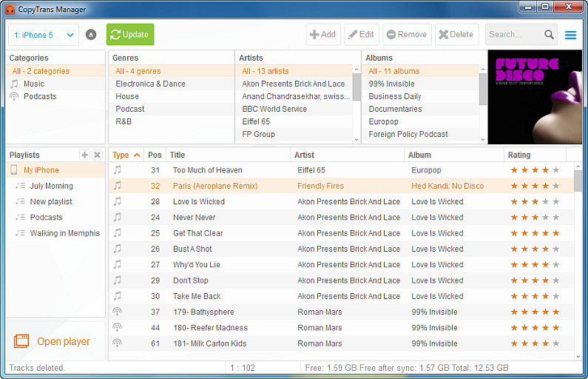The height and width of the screenshot is (379, 588).
Task: Click the Music category note icon
Action: pyautogui.click(x=14, y=84)
